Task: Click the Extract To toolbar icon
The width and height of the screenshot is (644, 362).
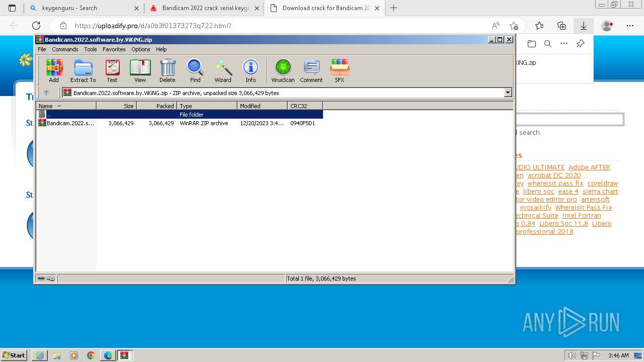Action: tap(83, 70)
